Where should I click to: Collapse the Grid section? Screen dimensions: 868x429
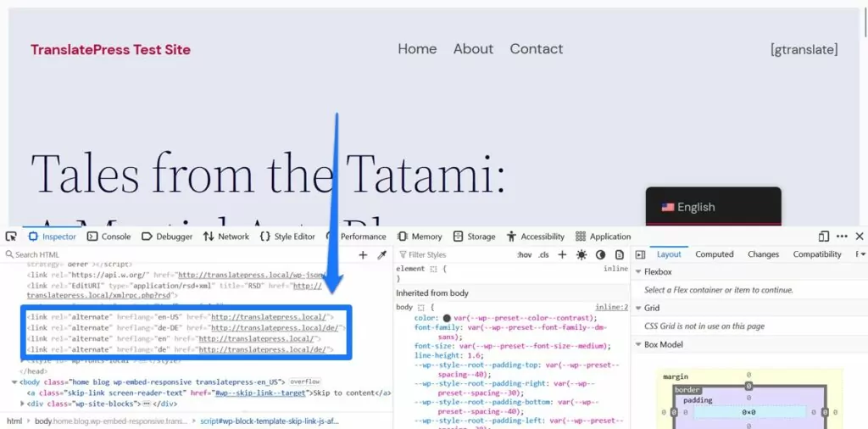point(638,308)
